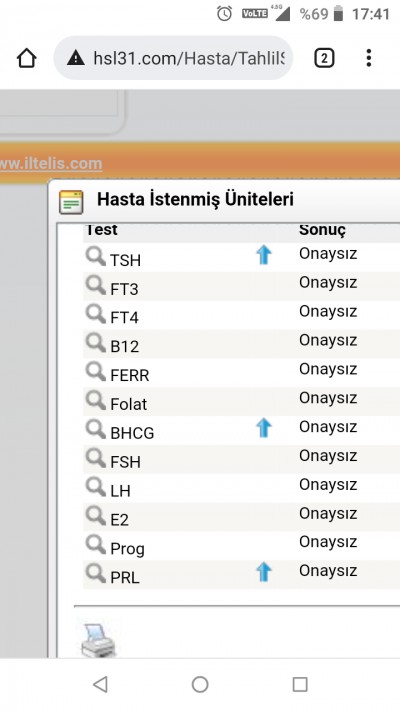
Task: Print results using the printer icon
Action: [x=98, y=640]
